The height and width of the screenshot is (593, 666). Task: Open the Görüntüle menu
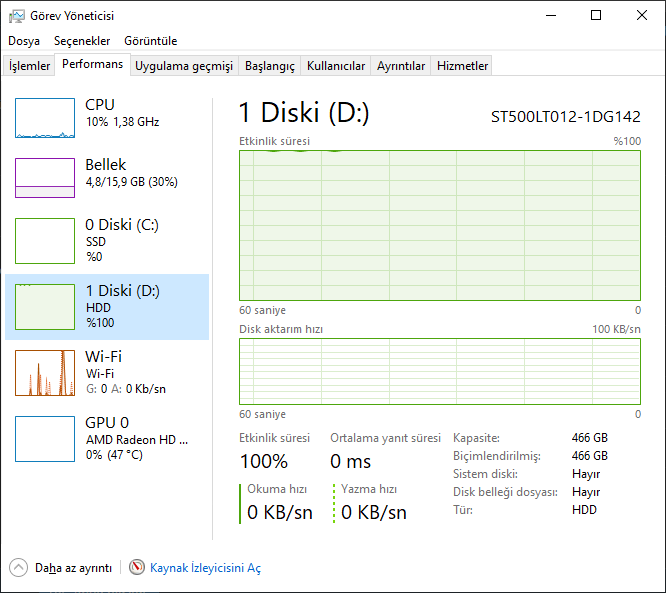(150, 41)
